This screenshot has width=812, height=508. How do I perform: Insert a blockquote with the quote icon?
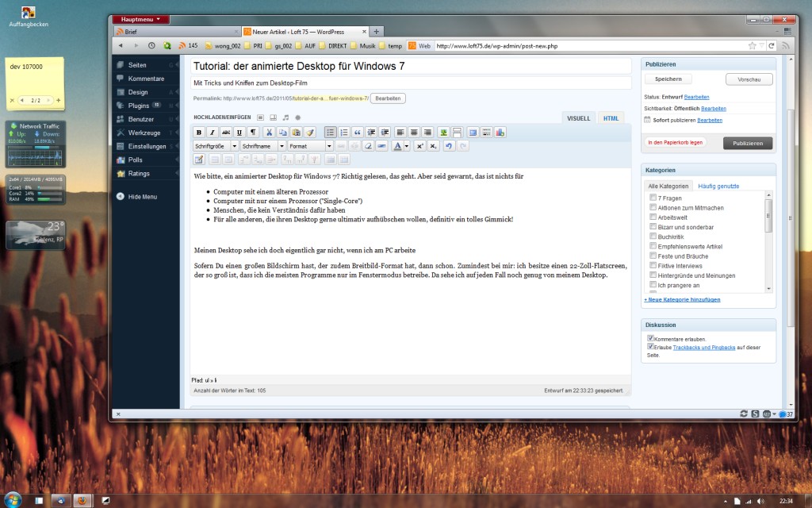[358, 133]
